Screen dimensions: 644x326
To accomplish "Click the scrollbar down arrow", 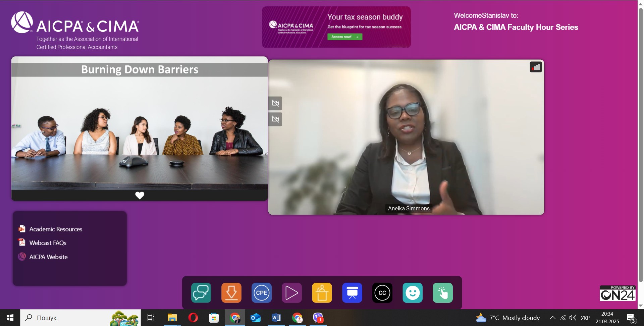I will pyautogui.click(x=641, y=306).
